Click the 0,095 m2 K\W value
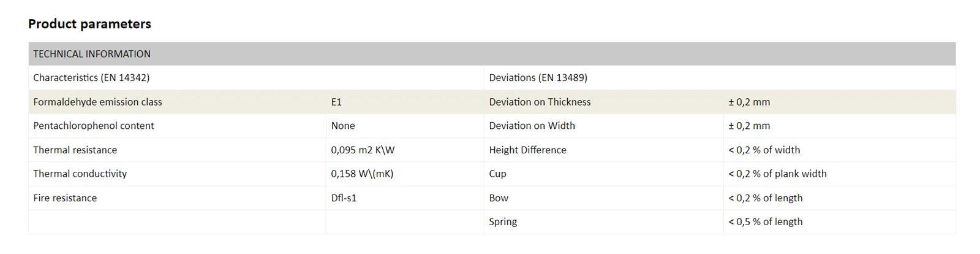 (361, 150)
